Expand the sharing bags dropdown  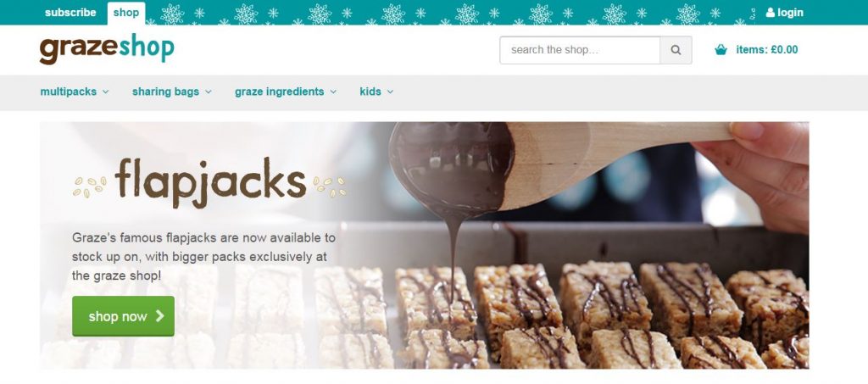click(x=171, y=92)
